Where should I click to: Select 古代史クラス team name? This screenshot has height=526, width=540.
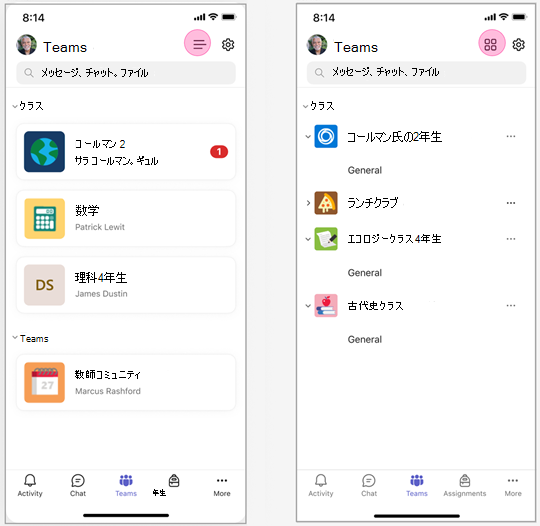tap(375, 306)
